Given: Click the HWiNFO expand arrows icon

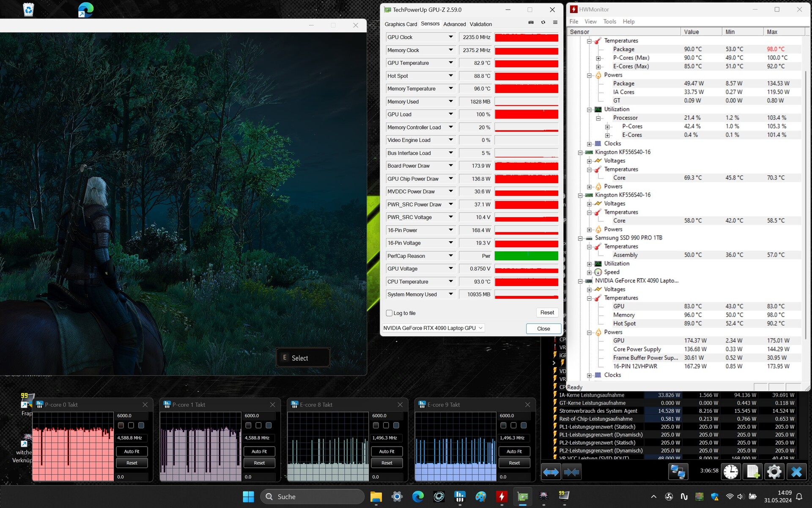Looking at the screenshot, I should pyautogui.click(x=551, y=472).
